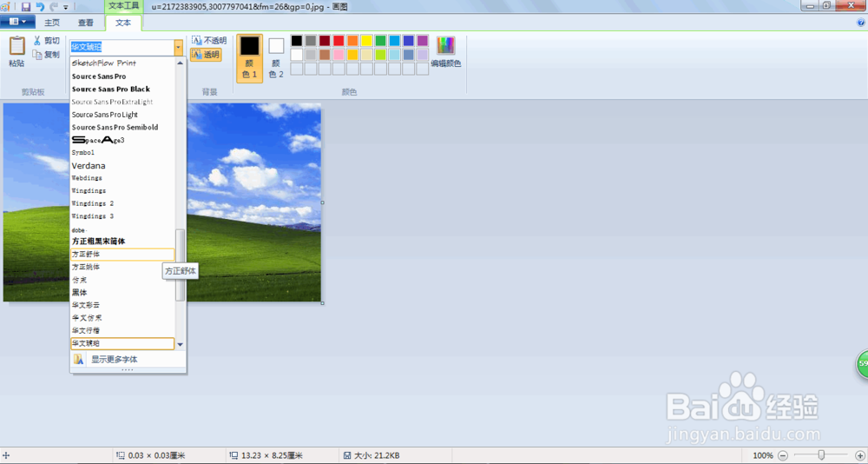Viewport: 868px width, 464px height.
Task: Click 显示更多字体 to show more fonts
Action: 128,359
